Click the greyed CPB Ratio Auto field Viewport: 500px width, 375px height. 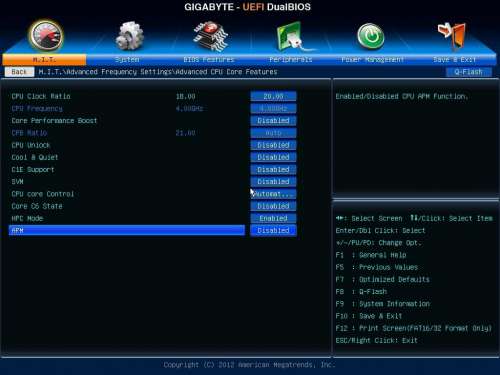click(x=273, y=133)
